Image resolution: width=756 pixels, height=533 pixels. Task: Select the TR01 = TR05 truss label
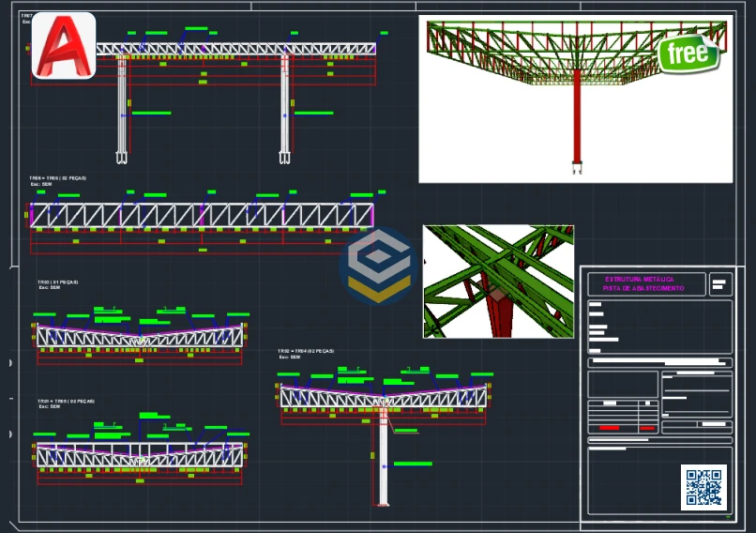coord(61,401)
